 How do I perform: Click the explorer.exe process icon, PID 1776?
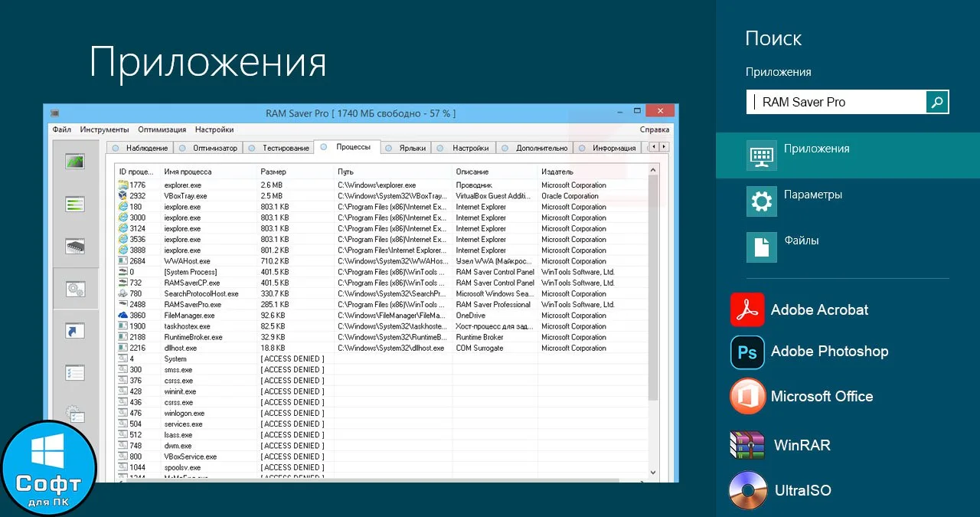[x=123, y=185]
